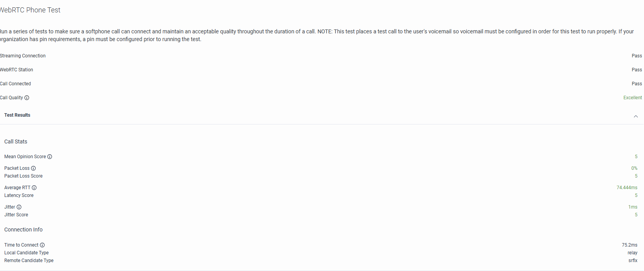
Task: Click the 75.2ms Time to Connect value
Action: [629, 245]
